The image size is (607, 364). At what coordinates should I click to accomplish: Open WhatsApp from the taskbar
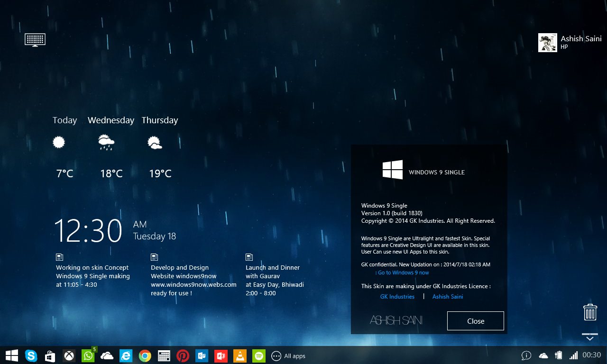88,355
